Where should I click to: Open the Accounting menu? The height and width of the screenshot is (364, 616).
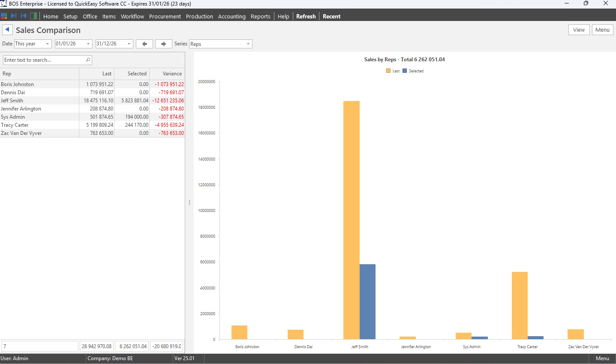pyautogui.click(x=231, y=16)
